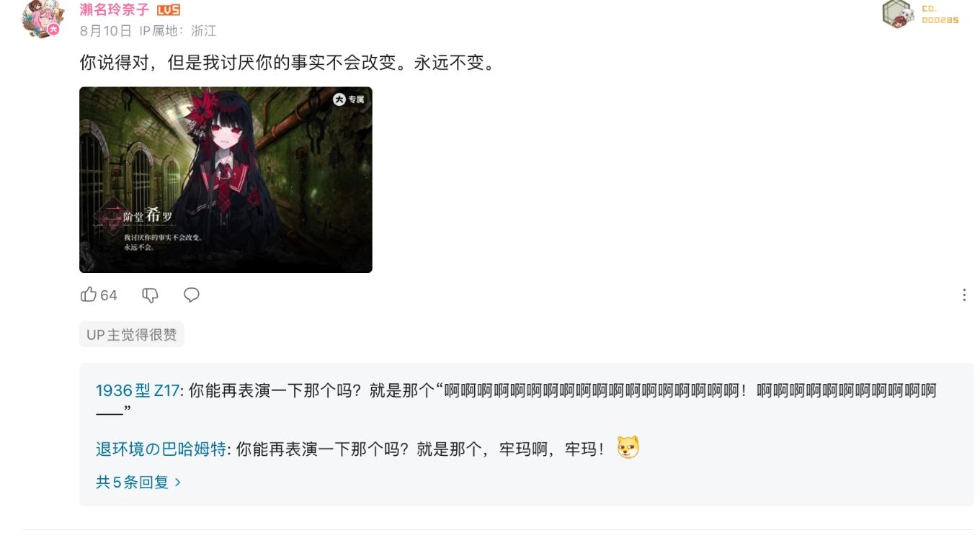Dislike the comment with the thumbs-down icon
980x538 pixels.
pyautogui.click(x=150, y=295)
